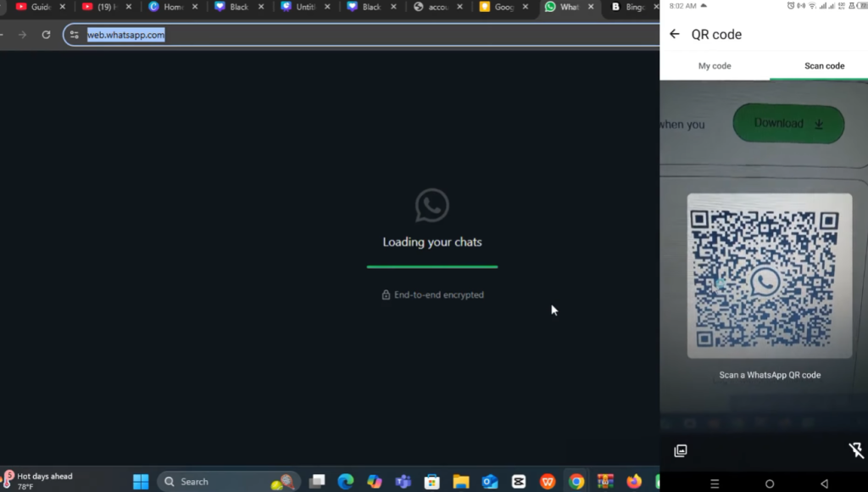Close the (19) YouTube tab
This screenshot has width=868, height=492.
pos(129,7)
